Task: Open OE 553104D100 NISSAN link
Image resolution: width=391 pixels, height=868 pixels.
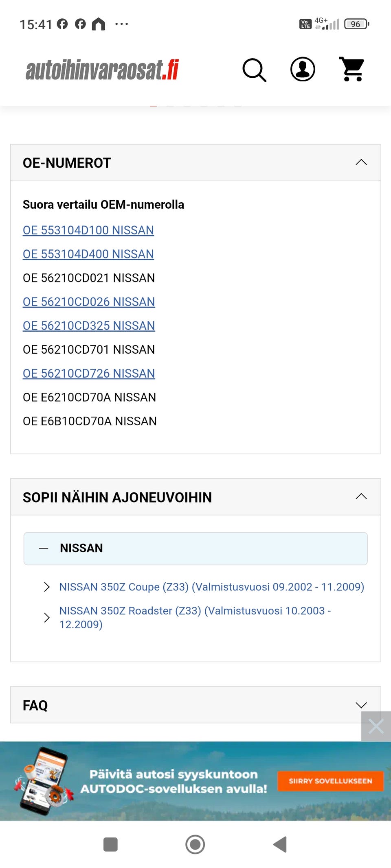Action: (x=88, y=230)
